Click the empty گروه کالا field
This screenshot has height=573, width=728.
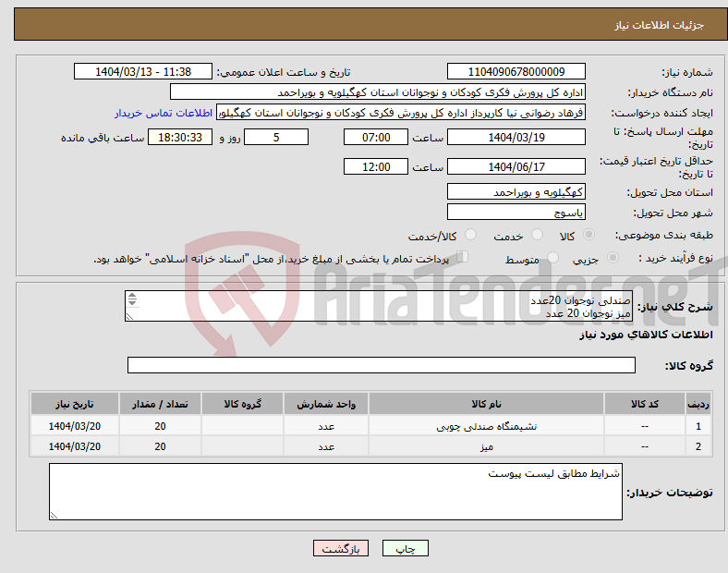coord(382,365)
